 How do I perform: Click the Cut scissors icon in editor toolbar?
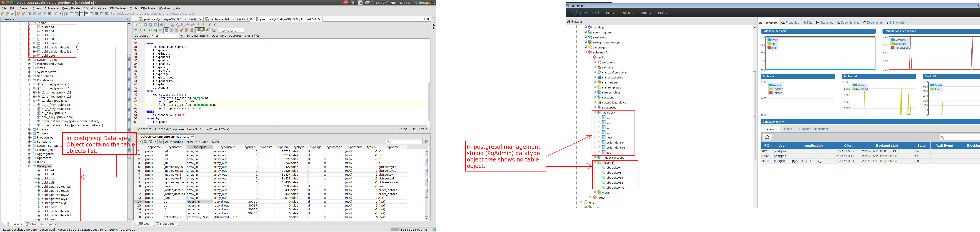point(173,25)
